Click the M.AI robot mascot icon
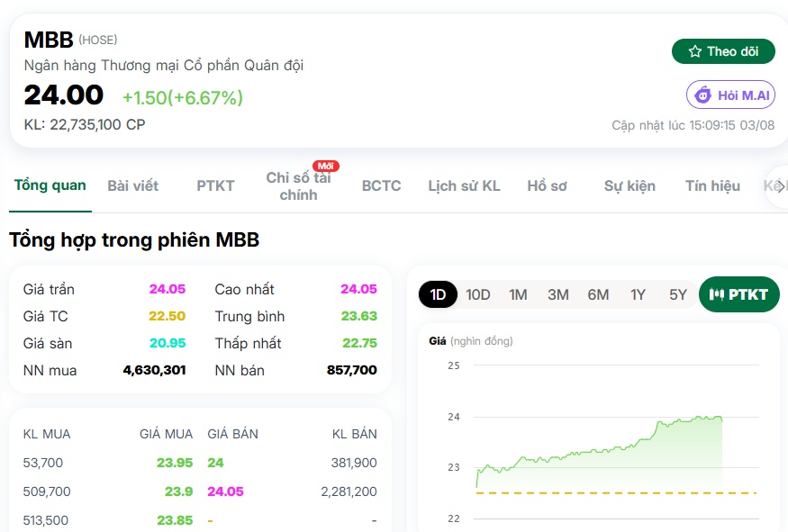 pyautogui.click(x=702, y=95)
